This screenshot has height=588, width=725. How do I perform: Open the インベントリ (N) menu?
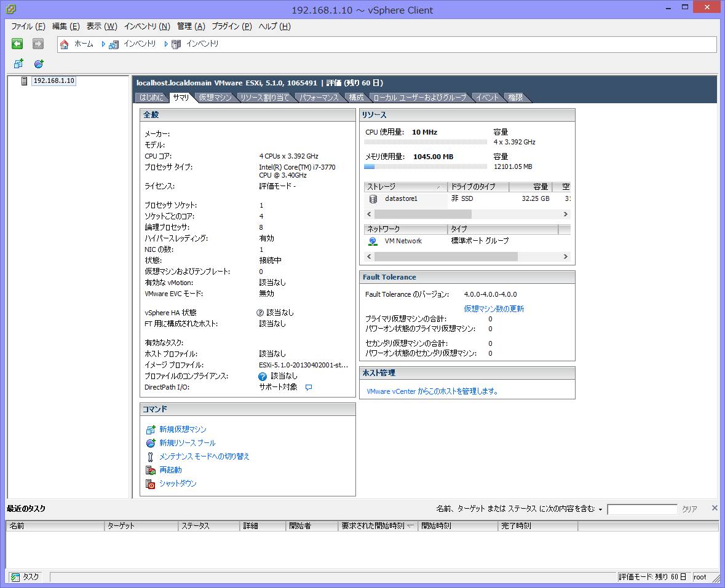coord(147,26)
